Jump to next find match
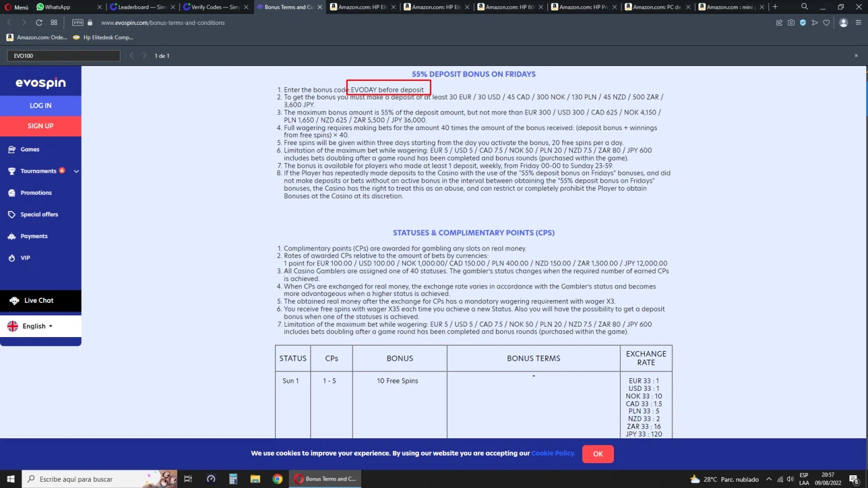Image resolution: width=868 pixels, height=488 pixels. [x=144, y=56]
